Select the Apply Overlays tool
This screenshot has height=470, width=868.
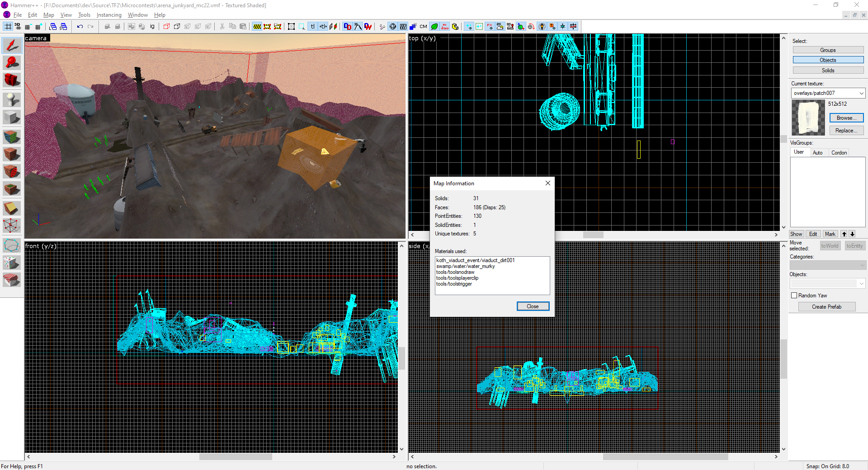(12, 189)
